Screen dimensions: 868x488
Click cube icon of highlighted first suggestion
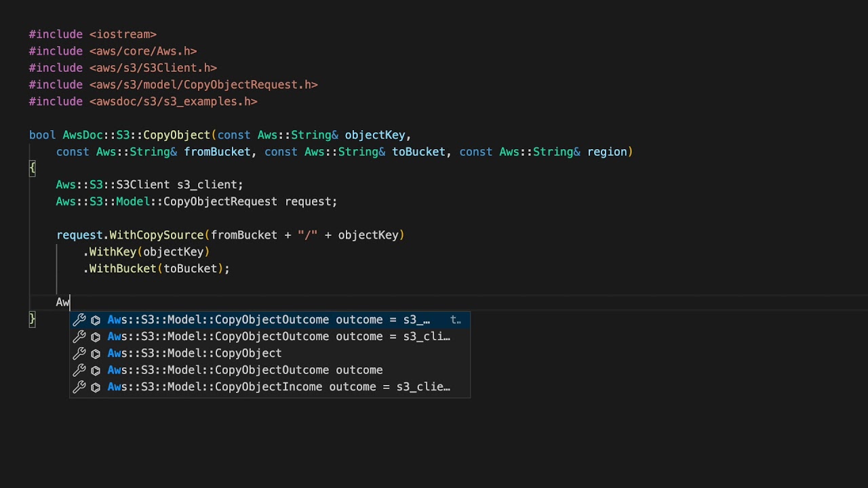(96, 320)
